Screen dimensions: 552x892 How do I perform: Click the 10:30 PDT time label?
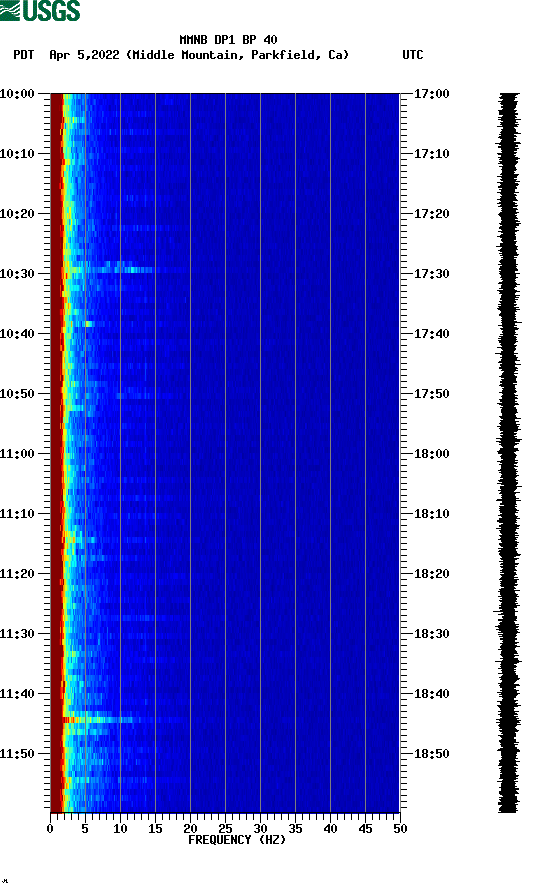[x=17, y=274]
